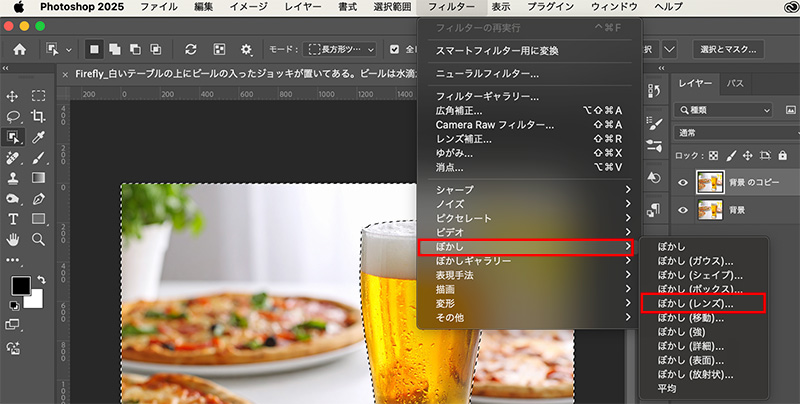The width and height of the screenshot is (800, 404).
Task: Open the ファイル menu
Action: (x=159, y=7)
